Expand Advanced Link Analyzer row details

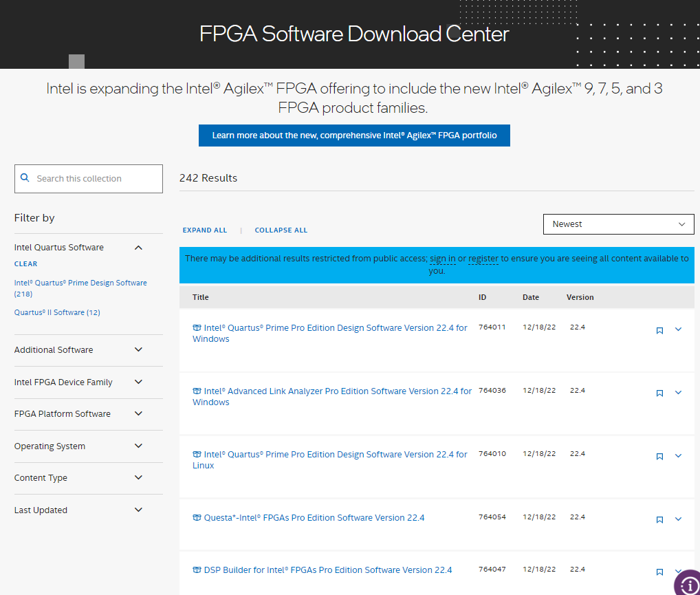pyautogui.click(x=678, y=393)
